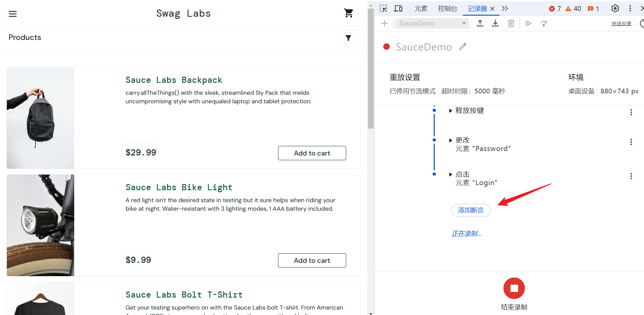The height and width of the screenshot is (315, 644).
Task: Select the 记录器 tab
Action: click(x=477, y=9)
